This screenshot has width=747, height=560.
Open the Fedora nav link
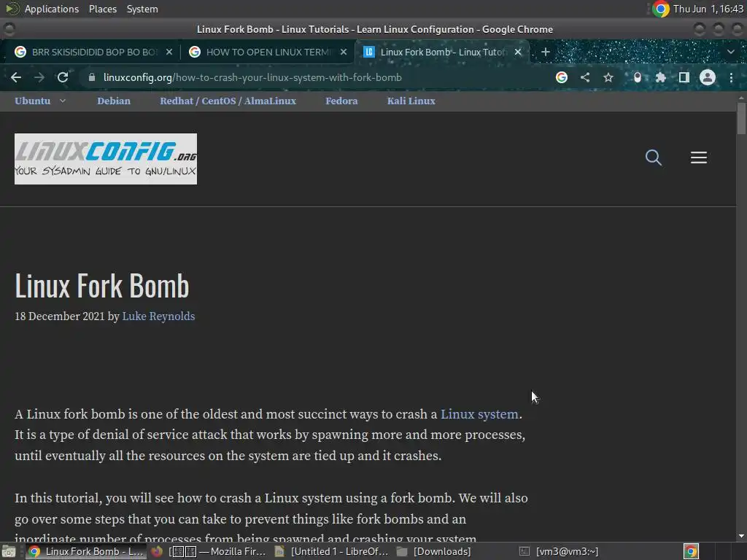coord(341,101)
